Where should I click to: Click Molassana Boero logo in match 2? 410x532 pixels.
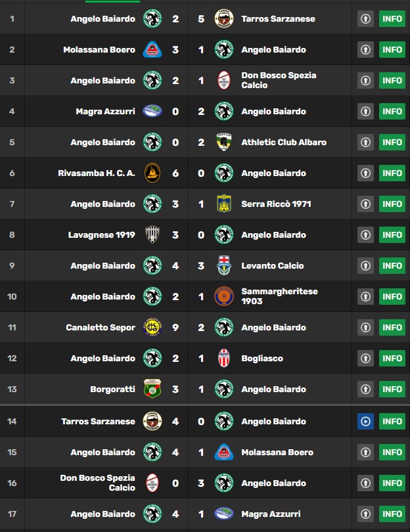(152, 49)
